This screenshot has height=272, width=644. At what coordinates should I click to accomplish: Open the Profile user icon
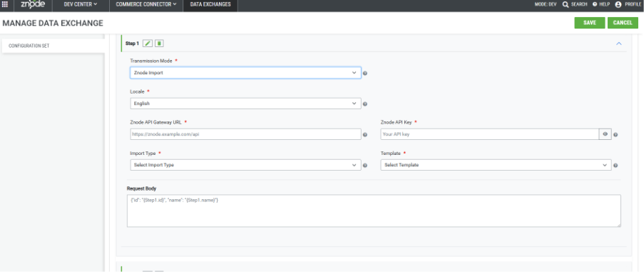click(x=618, y=4)
